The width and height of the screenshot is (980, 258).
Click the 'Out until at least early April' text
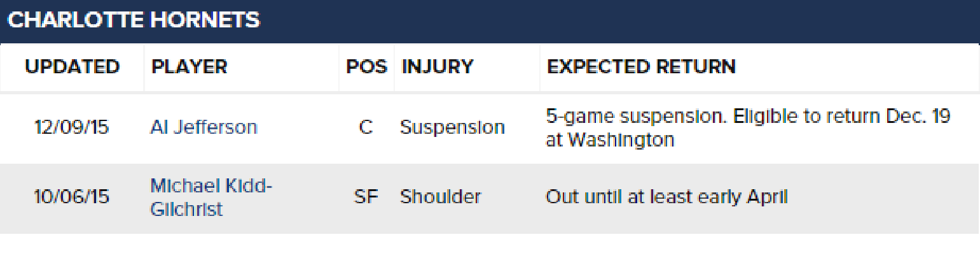pos(666,197)
